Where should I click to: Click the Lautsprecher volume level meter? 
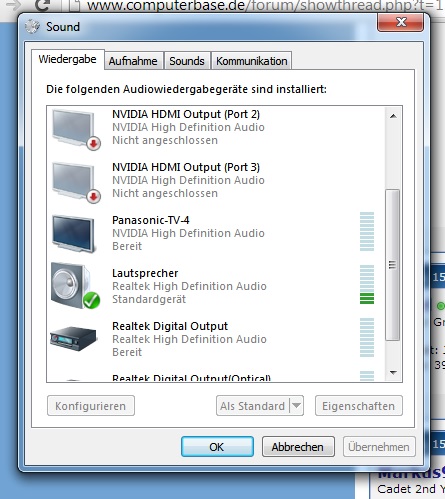point(367,285)
